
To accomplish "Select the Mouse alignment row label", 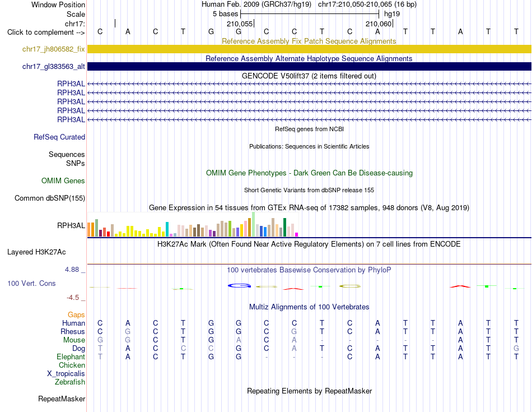I will tap(74, 340).
